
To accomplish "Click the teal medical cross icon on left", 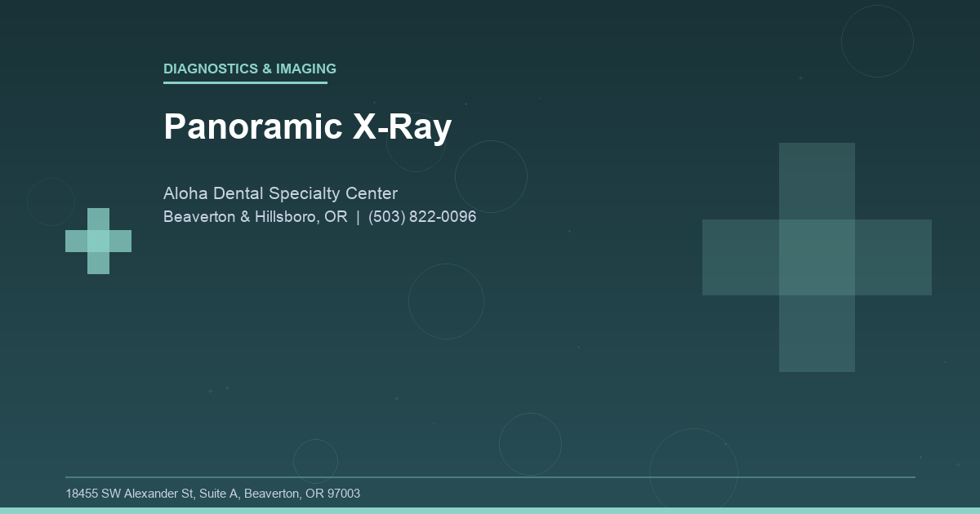I will pos(98,241).
